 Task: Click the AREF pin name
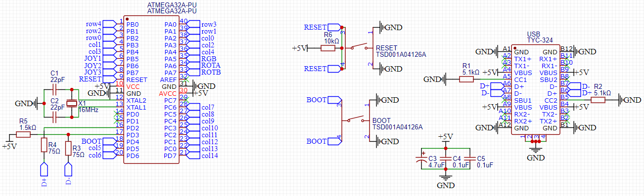point(169,79)
